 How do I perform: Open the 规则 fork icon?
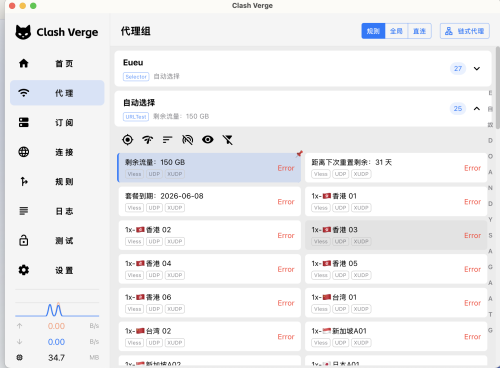[x=24, y=181]
